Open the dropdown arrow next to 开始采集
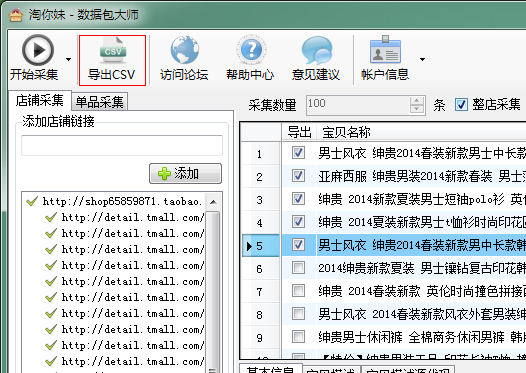This screenshot has height=373, width=526. (x=68, y=59)
